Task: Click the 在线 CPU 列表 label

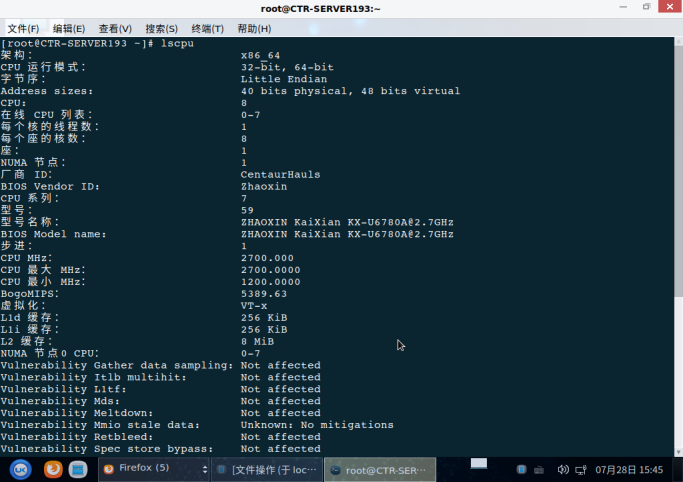Action: (46, 115)
